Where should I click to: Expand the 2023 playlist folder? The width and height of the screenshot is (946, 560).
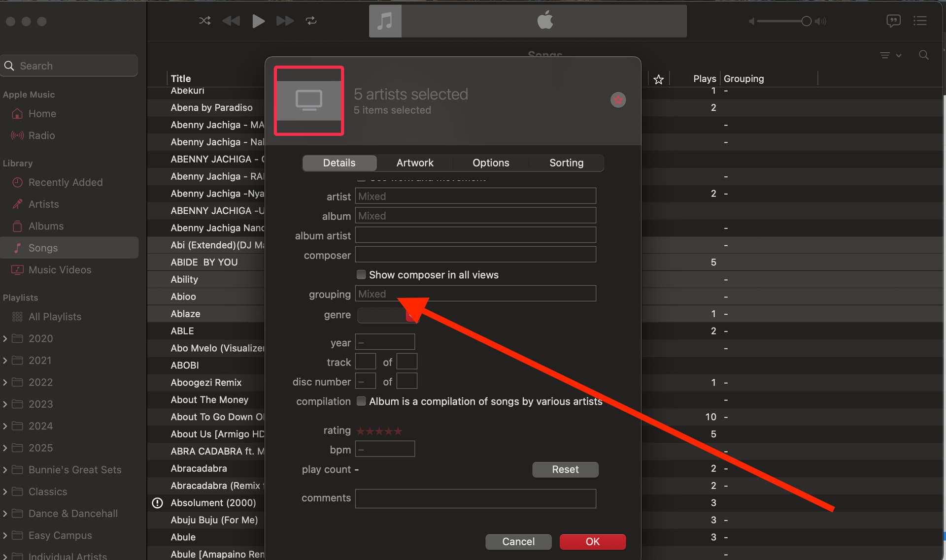pyautogui.click(x=5, y=404)
